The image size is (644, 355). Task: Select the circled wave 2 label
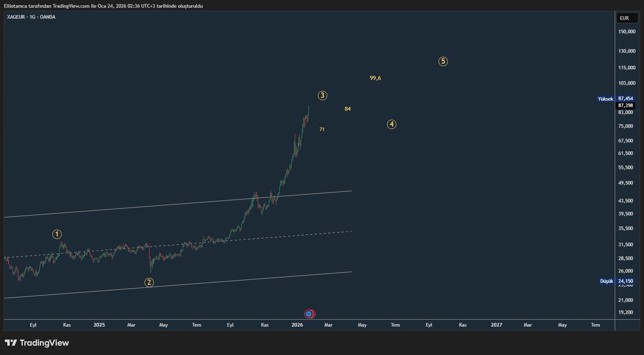(x=149, y=282)
